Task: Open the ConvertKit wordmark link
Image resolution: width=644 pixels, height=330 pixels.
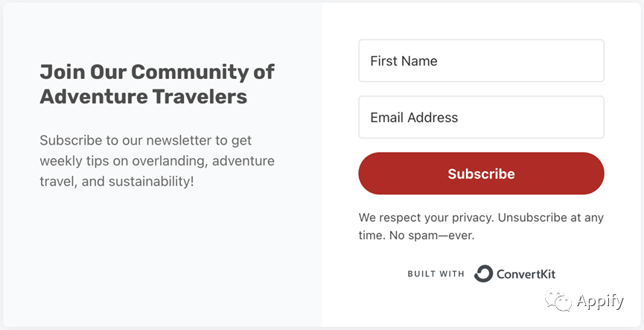Action: click(x=526, y=273)
